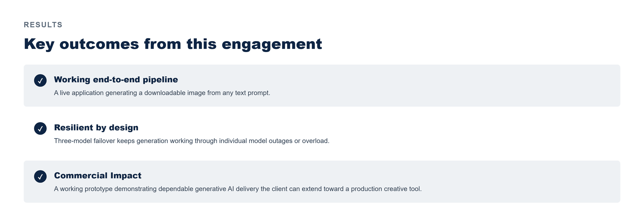Viewport: 644px width, 208px height.
Task: Click the Resilient by design title
Action: point(96,128)
